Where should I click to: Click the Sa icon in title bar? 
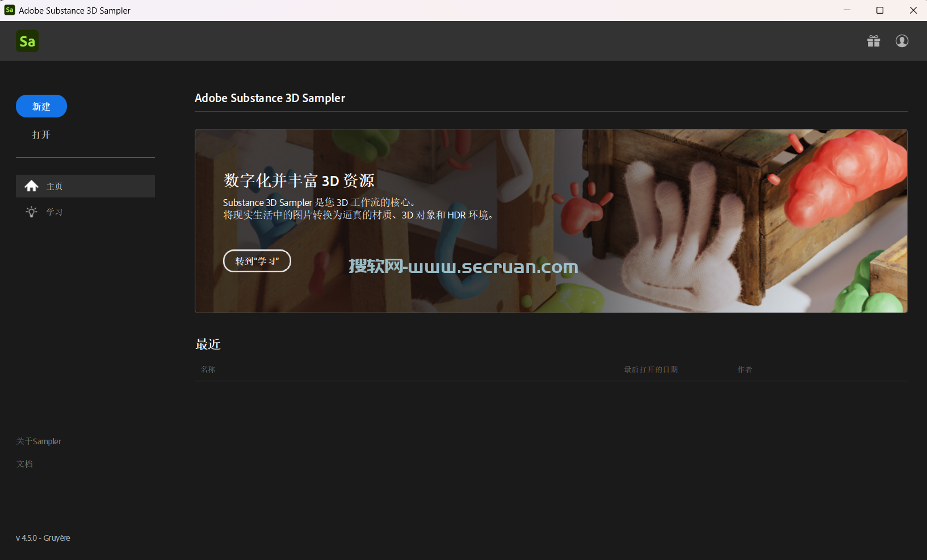point(9,10)
